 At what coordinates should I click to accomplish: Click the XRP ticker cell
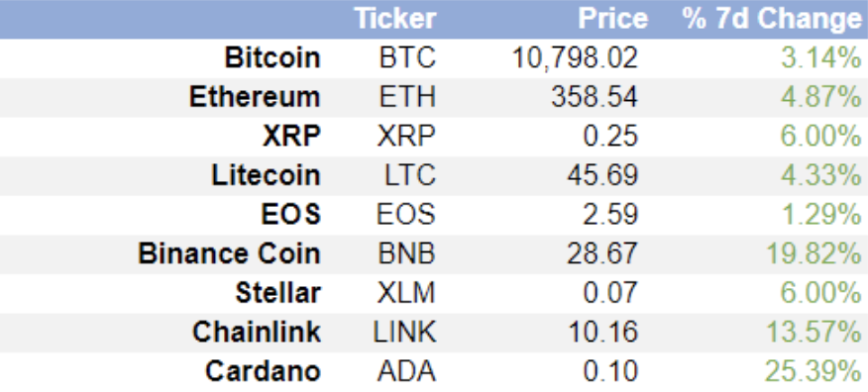(x=406, y=137)
